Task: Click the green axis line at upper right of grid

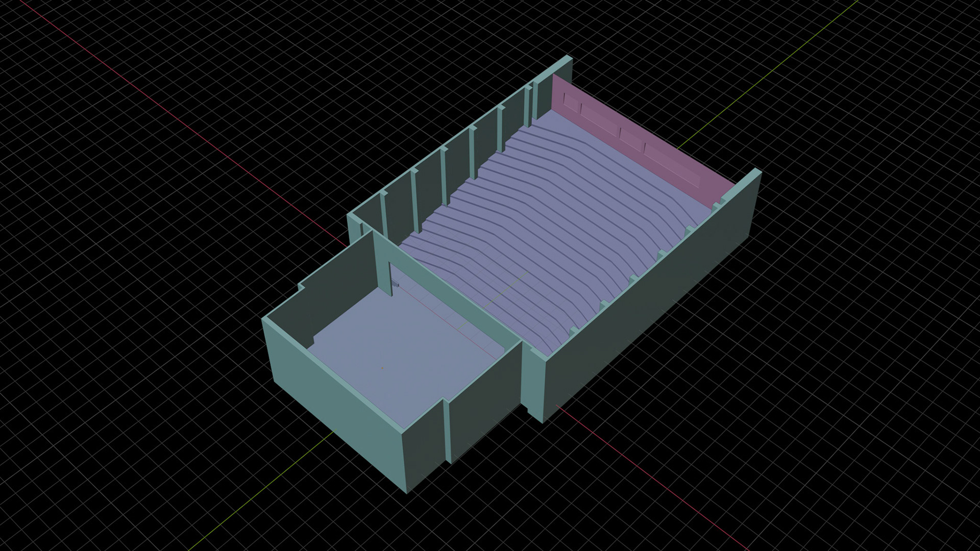Action: click(766, 77)
